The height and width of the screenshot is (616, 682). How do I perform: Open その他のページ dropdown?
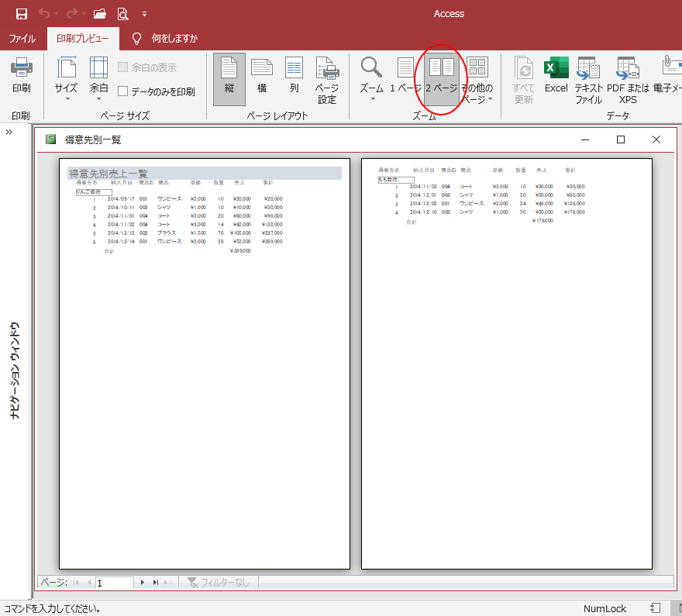click(x=476, y=80)
